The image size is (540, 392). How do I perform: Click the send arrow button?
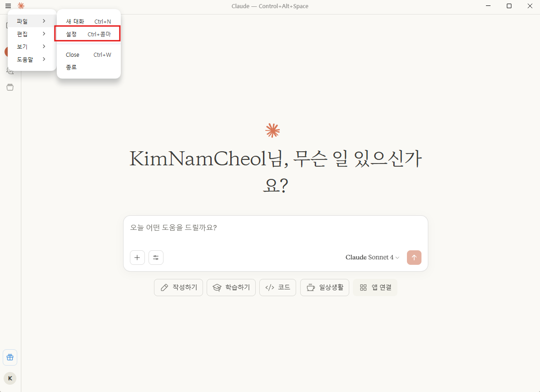tap(414, 257)
